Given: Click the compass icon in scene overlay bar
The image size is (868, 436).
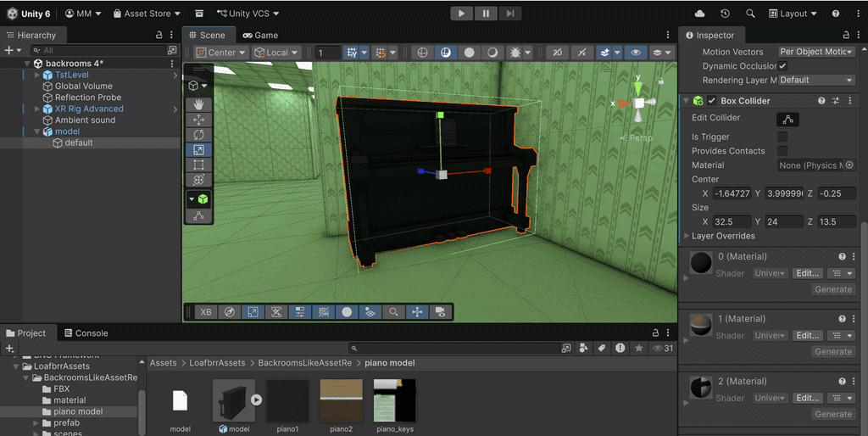Looking at the screenshot, I should [x=230, y=312].
